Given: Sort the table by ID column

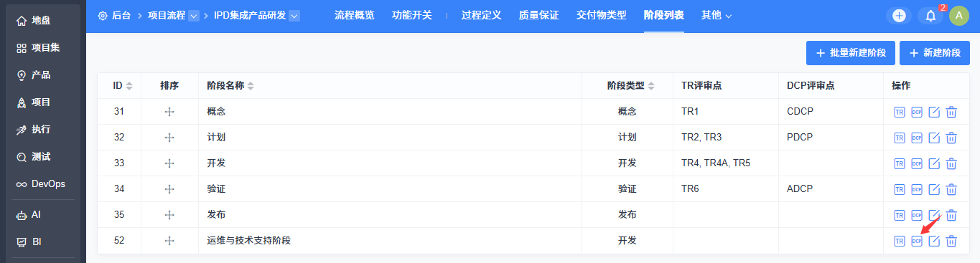Looking at the screenshot, I should click(123, 86).
